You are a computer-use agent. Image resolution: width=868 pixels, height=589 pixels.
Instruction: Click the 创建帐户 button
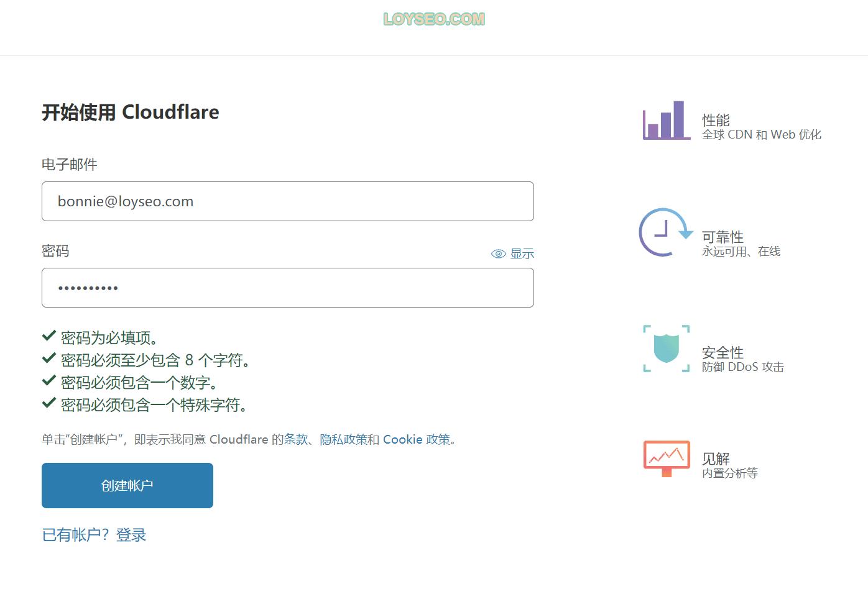(127, 485)
